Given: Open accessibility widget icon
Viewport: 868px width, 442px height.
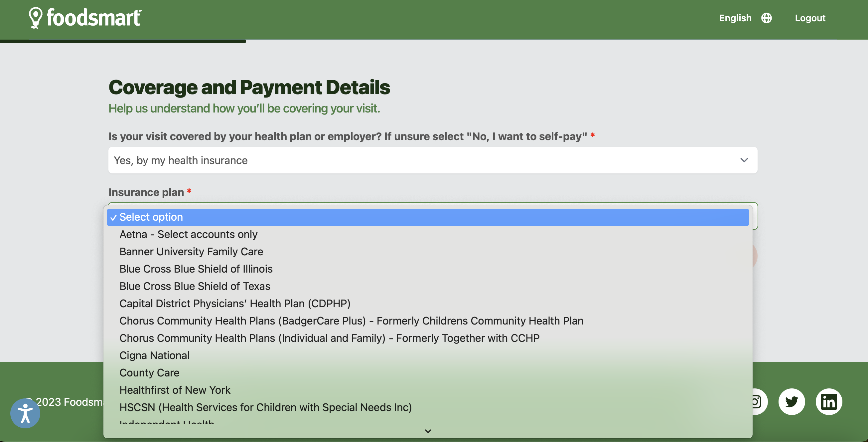Looking at the screenshot, I should pyautogui.click(x=25, y=413).
